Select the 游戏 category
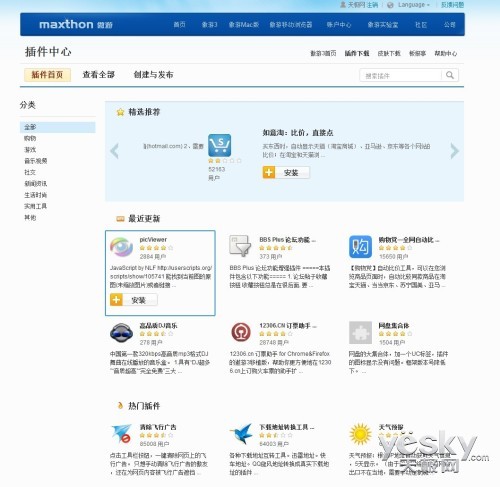Screen dimensions: 500x487 click(x=30, y=150)
